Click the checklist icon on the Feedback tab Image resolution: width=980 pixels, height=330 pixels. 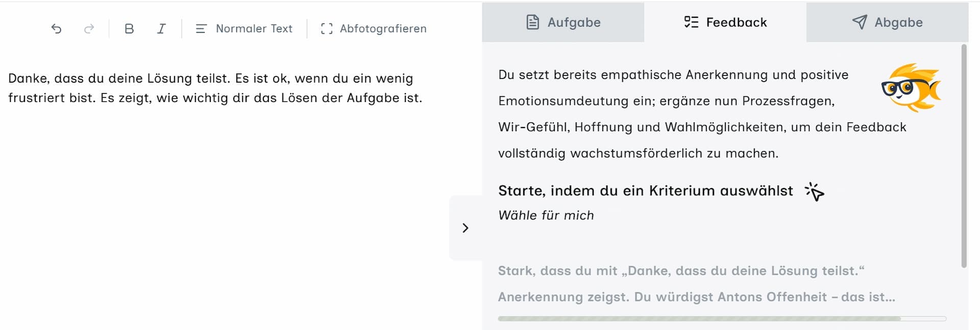point(692,22)
